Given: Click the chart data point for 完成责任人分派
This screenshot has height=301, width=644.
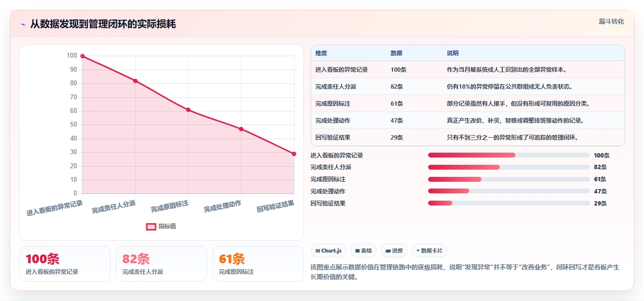Looking at the screenshot, I should [x=135, y=81].
